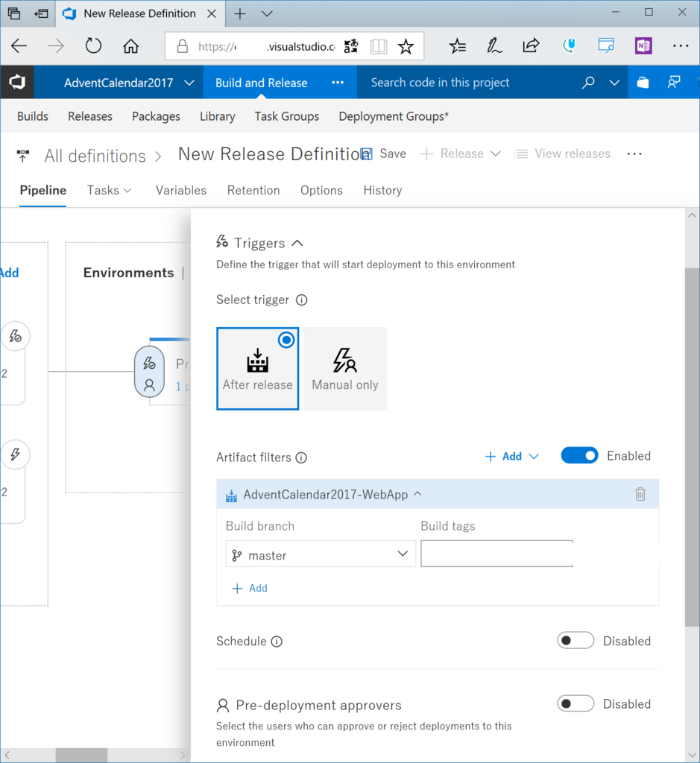This screenshot has height=763, width=700.
Task: Open the Builds hub
Action: pos(33,116)
